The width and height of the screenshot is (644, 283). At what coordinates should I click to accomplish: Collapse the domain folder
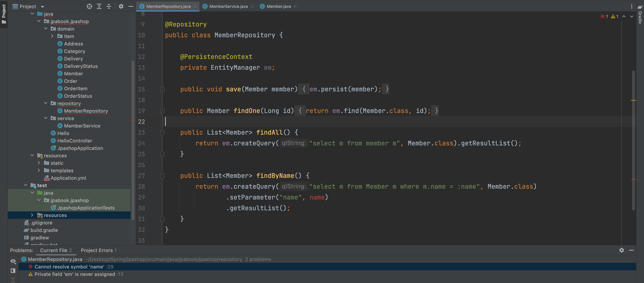[x=46, y=29]
